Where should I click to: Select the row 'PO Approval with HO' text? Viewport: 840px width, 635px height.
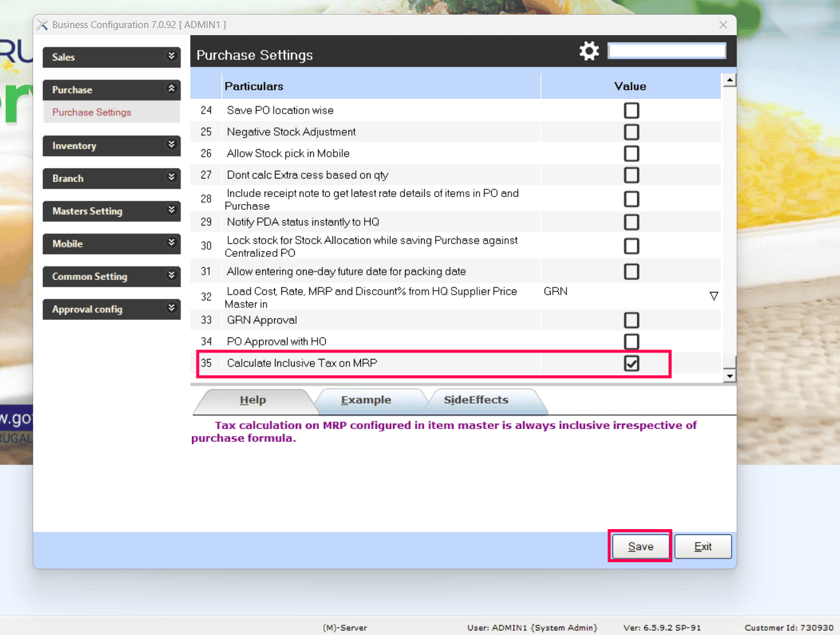pyautogui.click(x=277, y=342)
